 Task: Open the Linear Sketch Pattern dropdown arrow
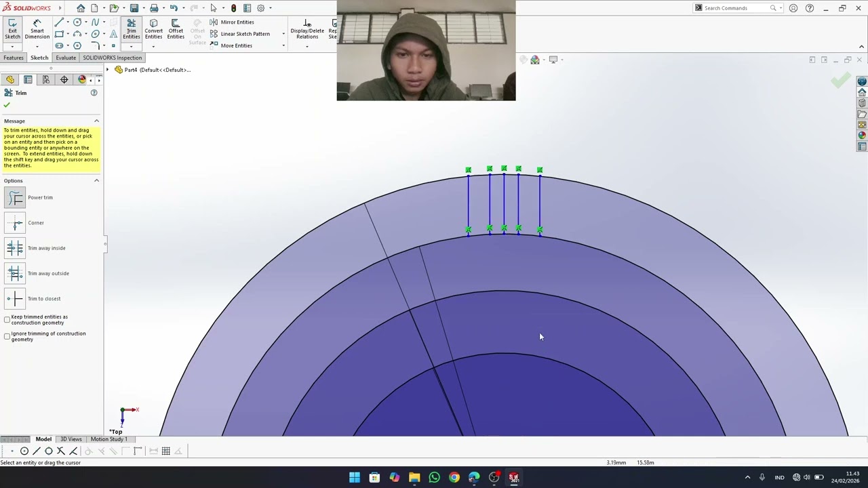[283, 34]
